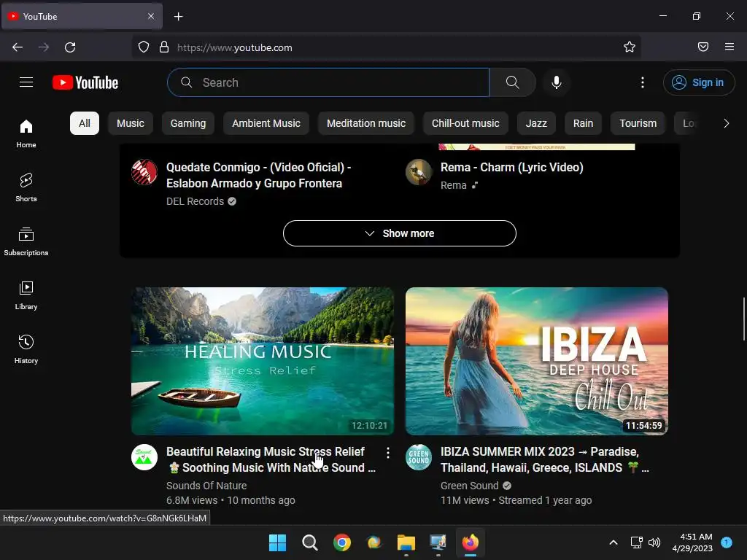This screenshot has height=560, width=747.
Task: Reload the page
Action: (70, 47)
